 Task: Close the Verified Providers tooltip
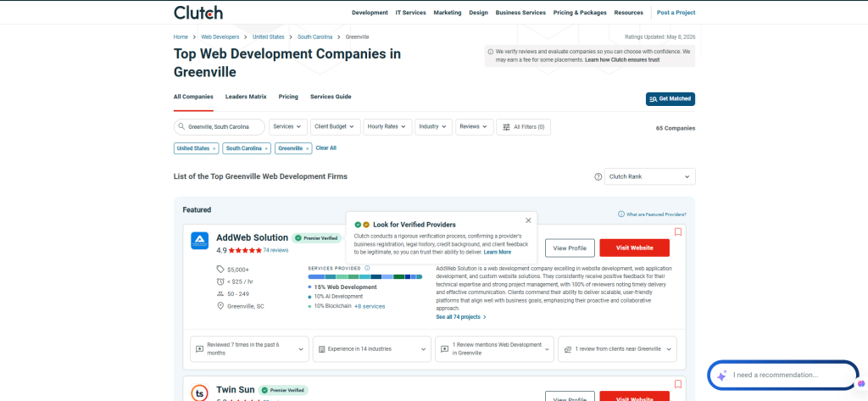[528, 220]
